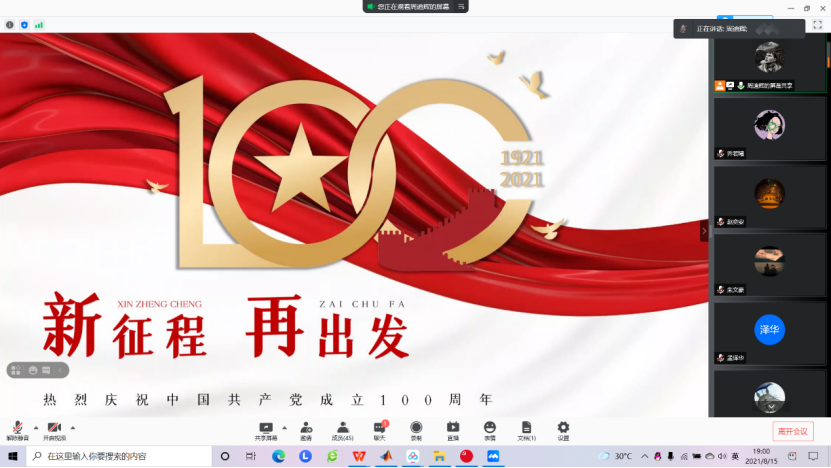The image size is (831, 468).
Task: Open the 文档 documents icon
Action: (x=526, y=430)
